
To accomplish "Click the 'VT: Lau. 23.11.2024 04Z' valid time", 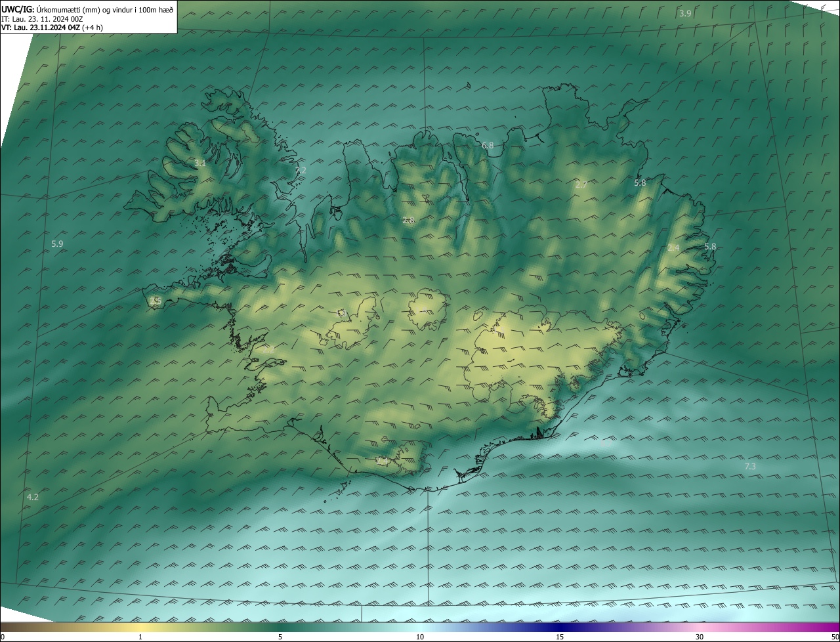I will tap(41, 28).
